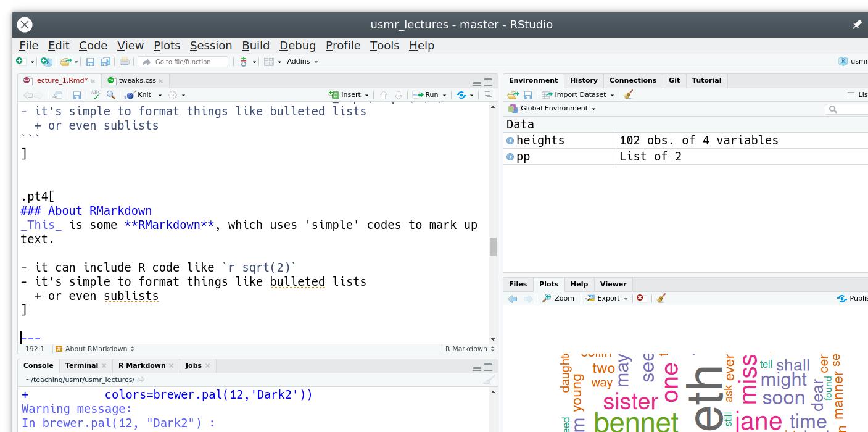Image resolution: width=868 pixels, height=432 pixels.
Task: Clear the environment objects with the broom
Action: click(629, 95)
